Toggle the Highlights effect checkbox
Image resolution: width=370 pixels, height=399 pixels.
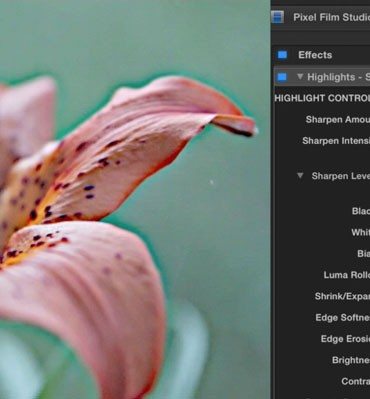[x=282, y=77]
